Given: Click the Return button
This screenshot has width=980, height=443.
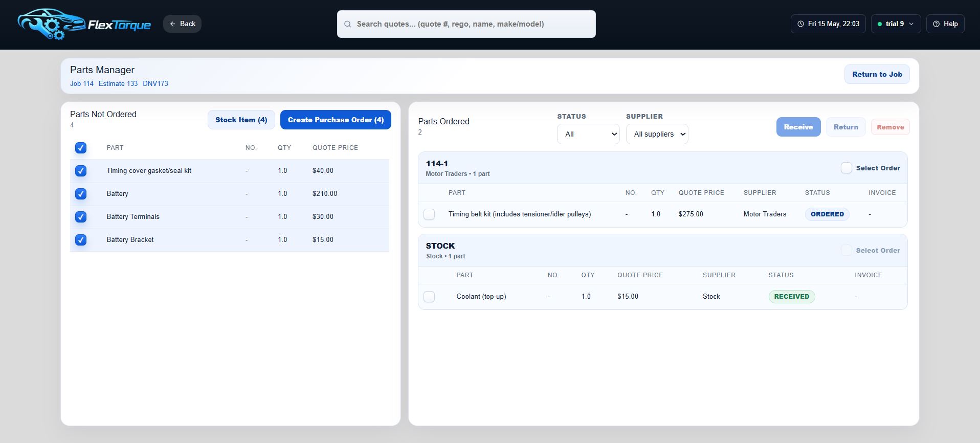Looking at the screenshot, I should [x=845, y=127].
